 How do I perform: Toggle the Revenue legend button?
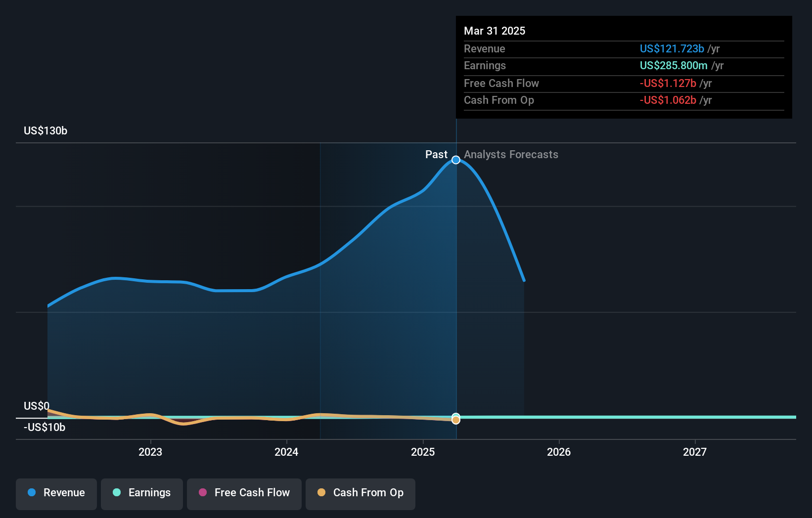tap(56, 494)
